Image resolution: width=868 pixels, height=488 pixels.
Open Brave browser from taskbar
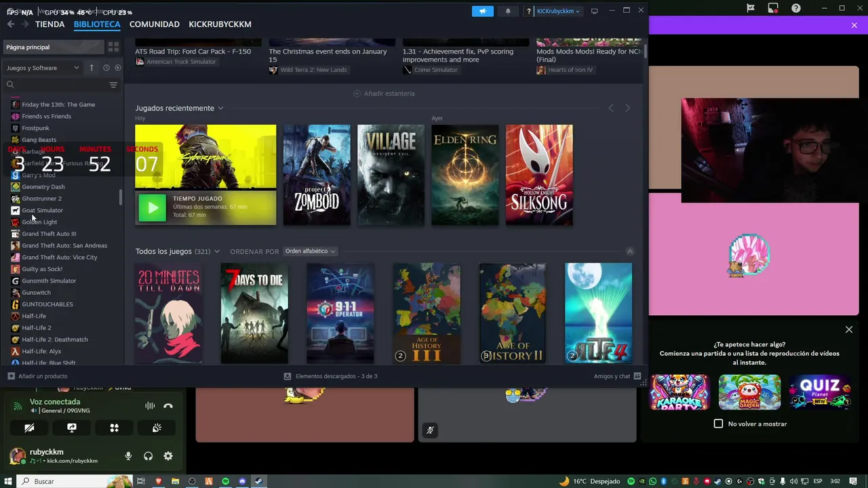click(x=159, y=481)
